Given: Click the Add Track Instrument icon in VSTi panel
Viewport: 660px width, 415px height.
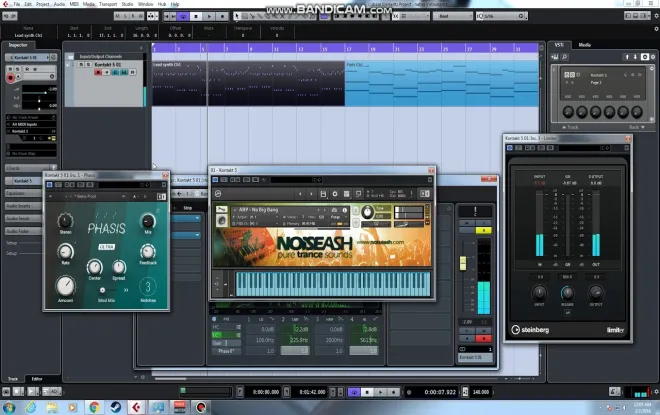Looking at the screenshot, I should tap(555, 57).
